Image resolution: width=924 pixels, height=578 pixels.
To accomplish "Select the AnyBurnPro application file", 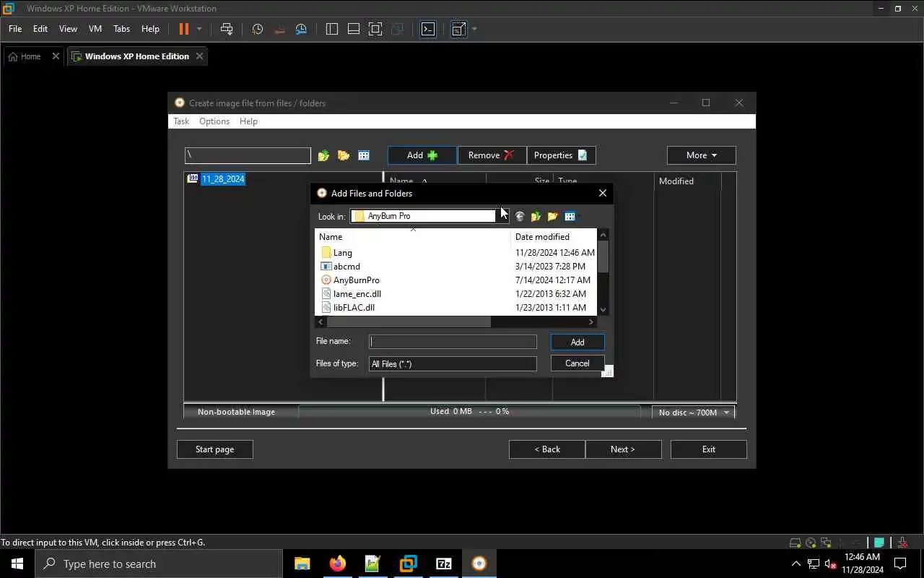I will (357, 280).
